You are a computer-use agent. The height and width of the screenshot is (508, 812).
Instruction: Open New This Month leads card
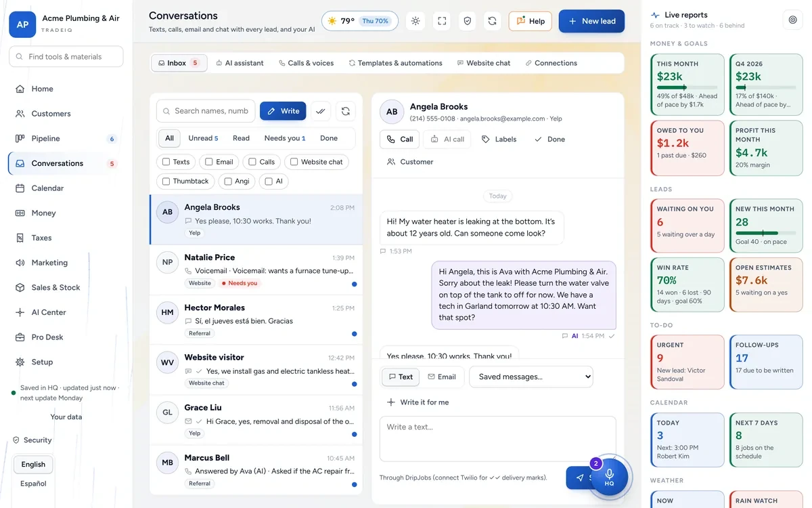pos(766,226)
